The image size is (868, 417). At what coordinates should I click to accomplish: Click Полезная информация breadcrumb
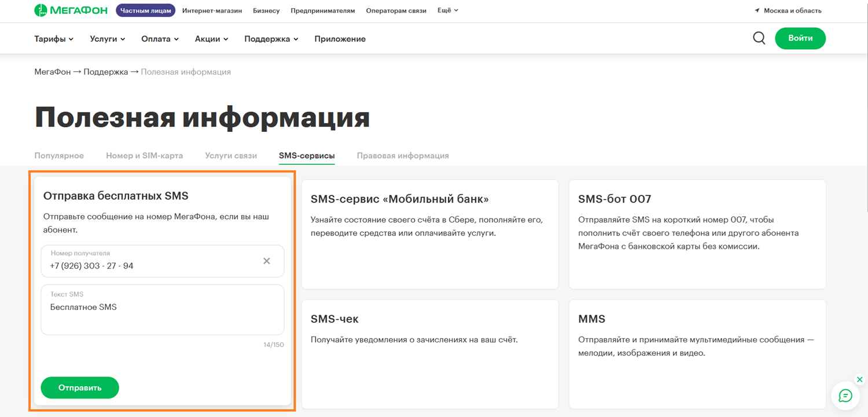pyautogui.click(x=186, y=72)
